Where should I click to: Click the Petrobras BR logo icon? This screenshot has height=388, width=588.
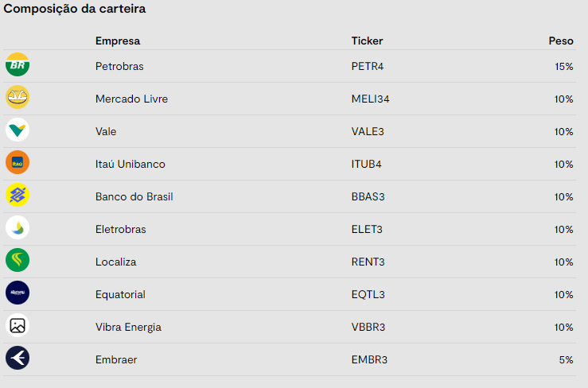tap(18, 64)
